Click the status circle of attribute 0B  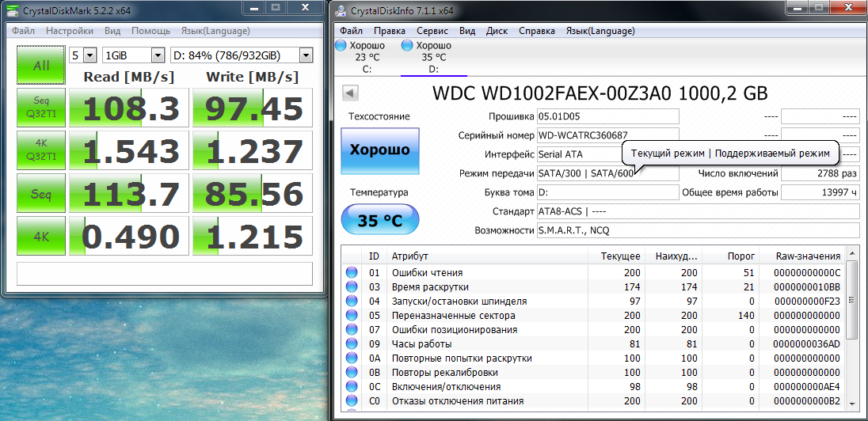(x=352, y=372)
